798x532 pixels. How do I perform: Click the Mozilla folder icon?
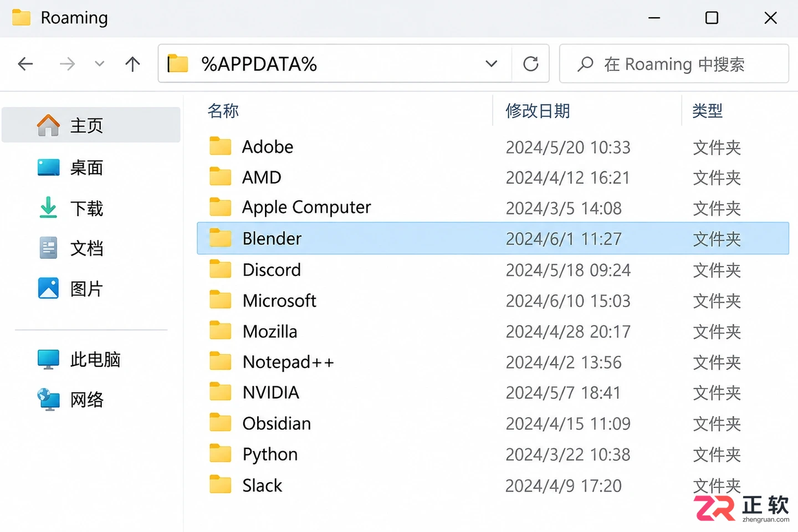221,331
